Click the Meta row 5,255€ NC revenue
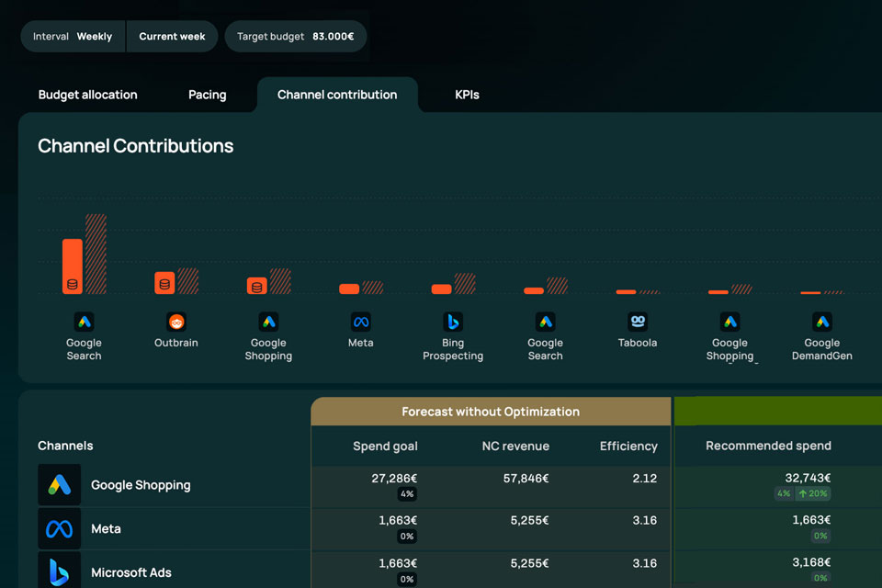The height and width of the screenshot is (588, 882). (x=529, y=521)
